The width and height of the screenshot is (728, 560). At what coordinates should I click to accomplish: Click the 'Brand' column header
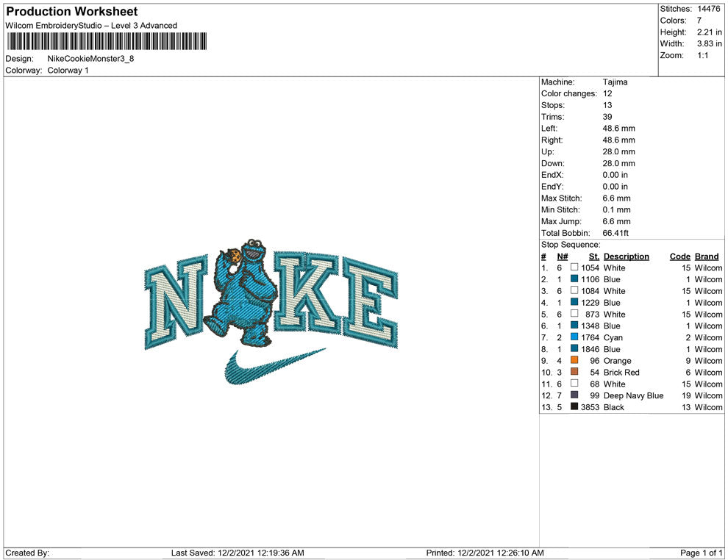(707, 256)
